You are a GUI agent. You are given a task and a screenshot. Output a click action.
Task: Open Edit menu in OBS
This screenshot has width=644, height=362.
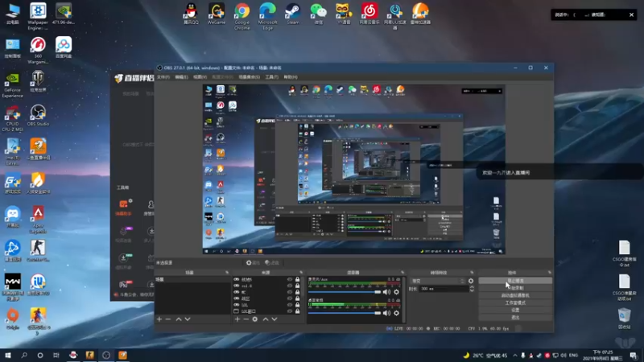coord(181,76)
